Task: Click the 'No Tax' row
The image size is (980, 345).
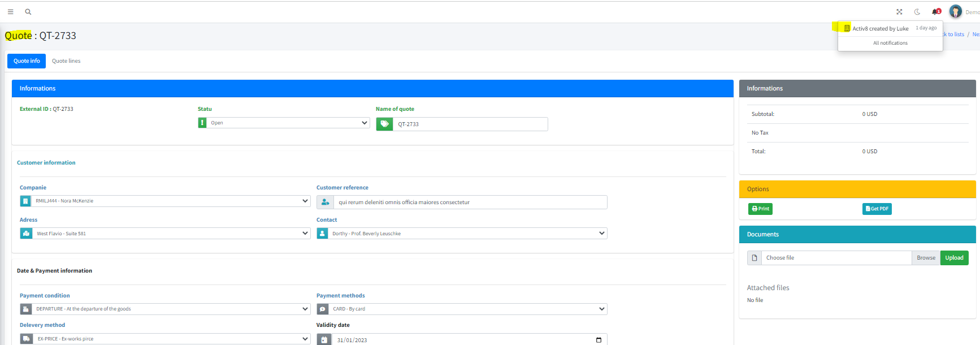Action: [x=857, y=133]
